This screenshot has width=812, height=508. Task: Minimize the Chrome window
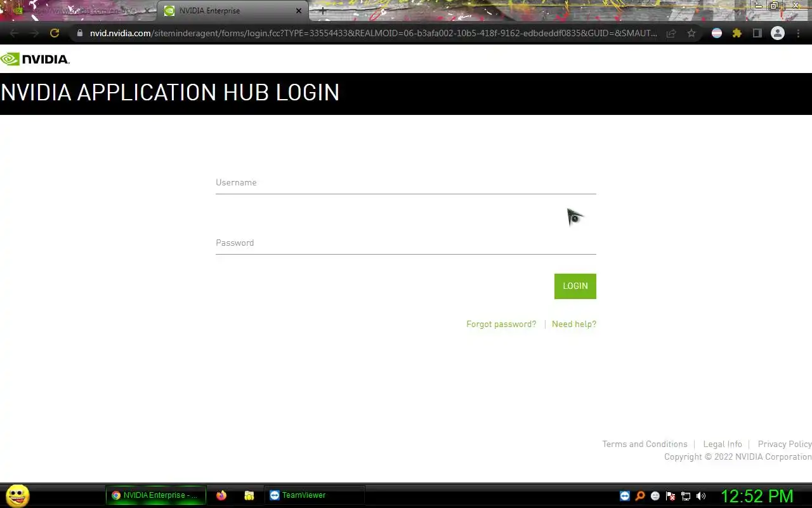[758, 6]
